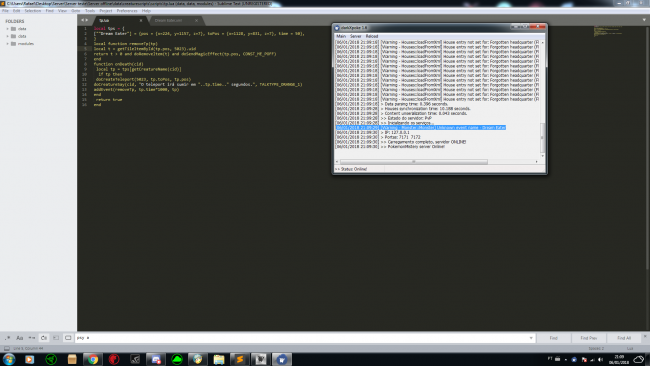Go to previous tab with left arrow

tap(82, 20)
